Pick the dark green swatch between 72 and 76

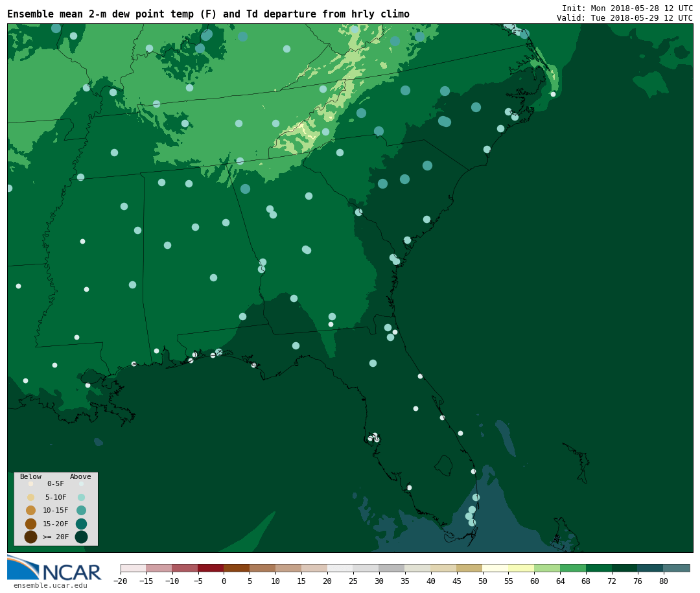625,568
